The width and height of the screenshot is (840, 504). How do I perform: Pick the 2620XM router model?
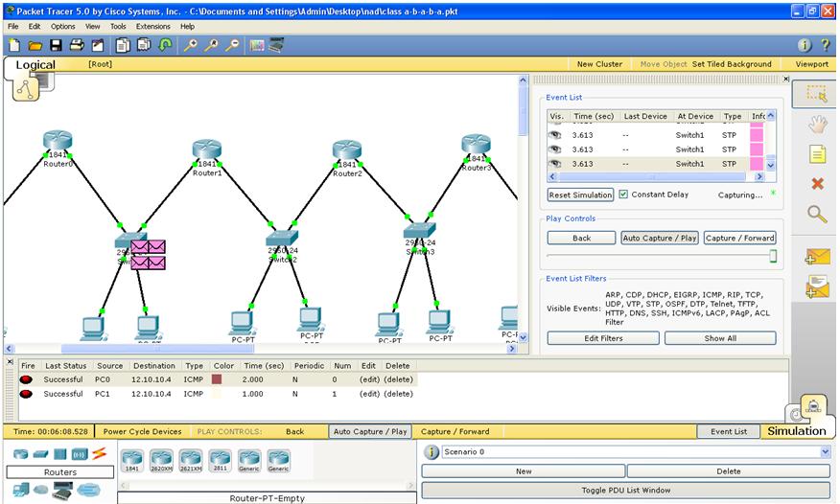pos(161,461)
